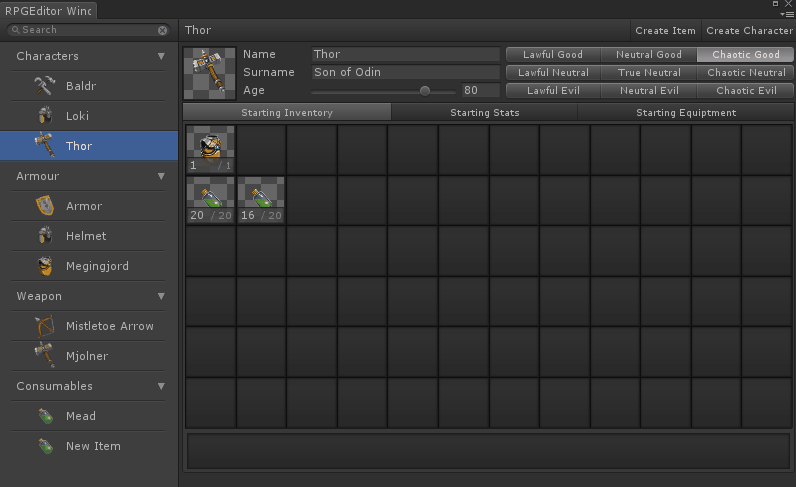
Task: Click the Surname input field
Action: (x=404, y=72)
